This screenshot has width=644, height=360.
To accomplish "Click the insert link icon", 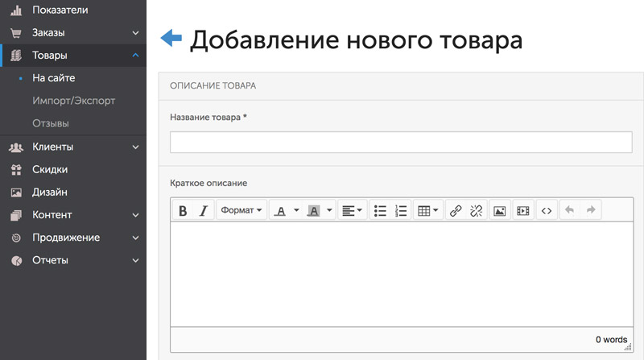I will [x=456, y=211].
